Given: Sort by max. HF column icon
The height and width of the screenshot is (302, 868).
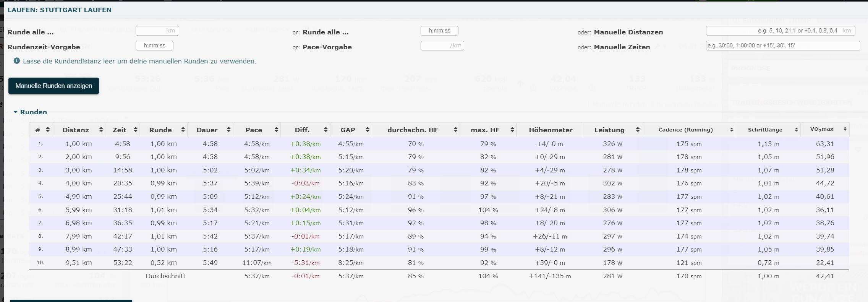Looking at the screenshot, I should point(512,130).
